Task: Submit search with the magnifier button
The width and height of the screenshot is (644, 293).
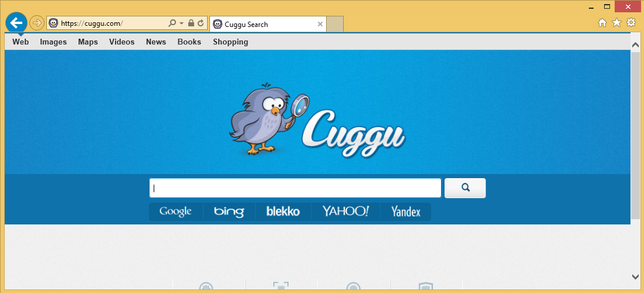Action: tap(465, 188)
